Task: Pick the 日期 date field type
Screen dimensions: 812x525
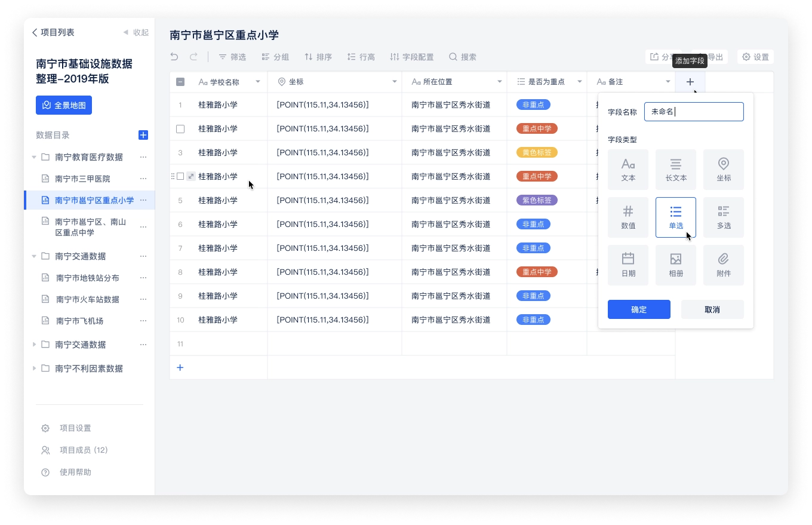Action: click(x=628, y=265)
